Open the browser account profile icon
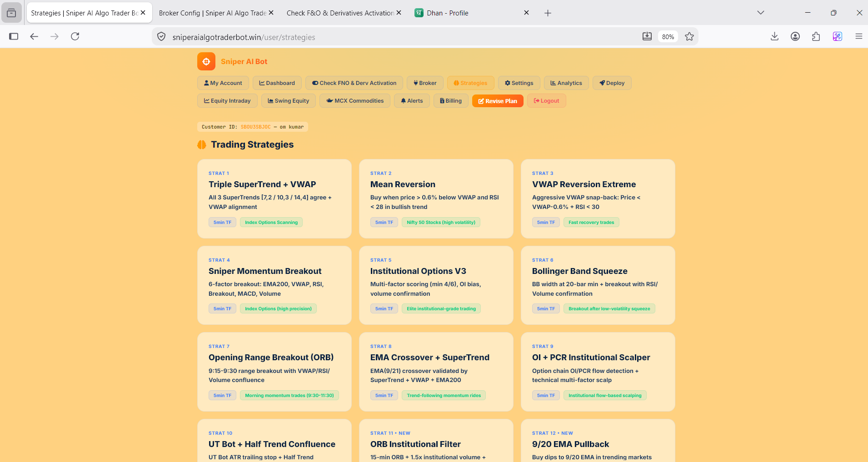This screenshot has width=868, height=462. point(795,36)
